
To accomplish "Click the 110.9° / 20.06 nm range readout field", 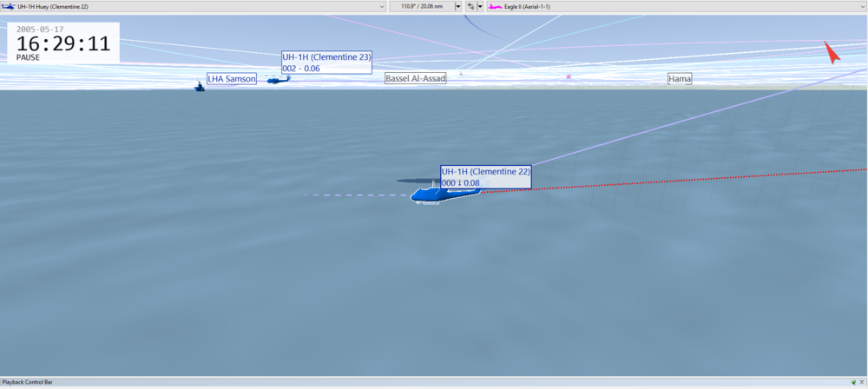I will pyautogui.click(x=422, y=6).
